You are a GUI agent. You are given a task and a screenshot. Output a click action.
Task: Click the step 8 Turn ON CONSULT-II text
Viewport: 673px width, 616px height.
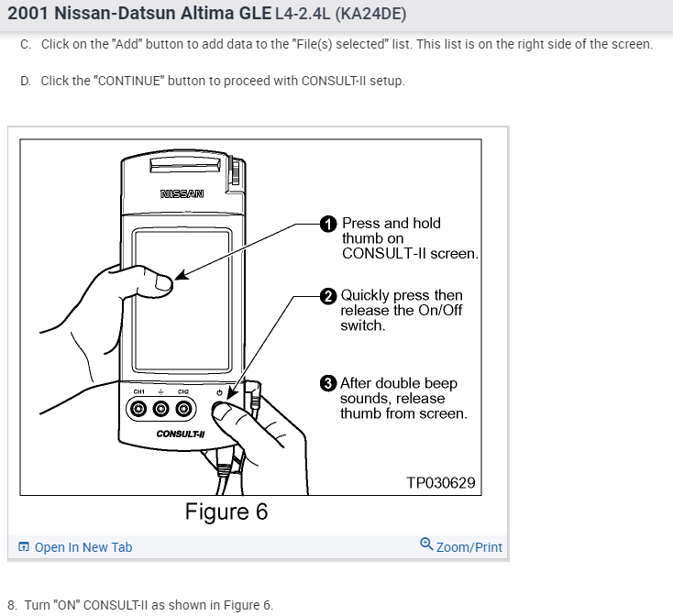click(140, 605)
